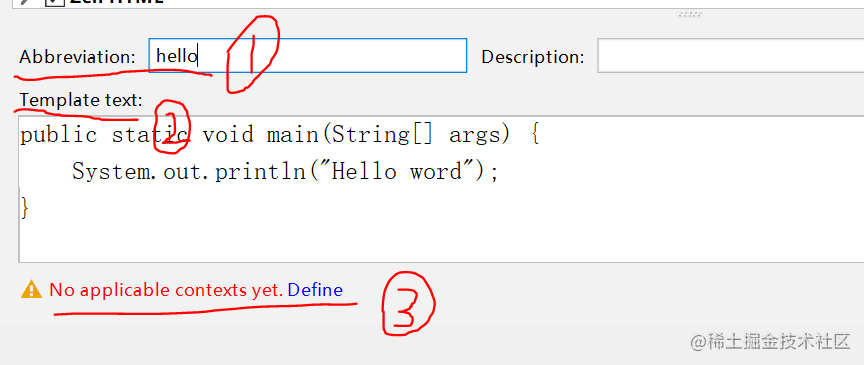Click the Abbreviation field containing hello
The image size is (864, 365).
point(307,56)
